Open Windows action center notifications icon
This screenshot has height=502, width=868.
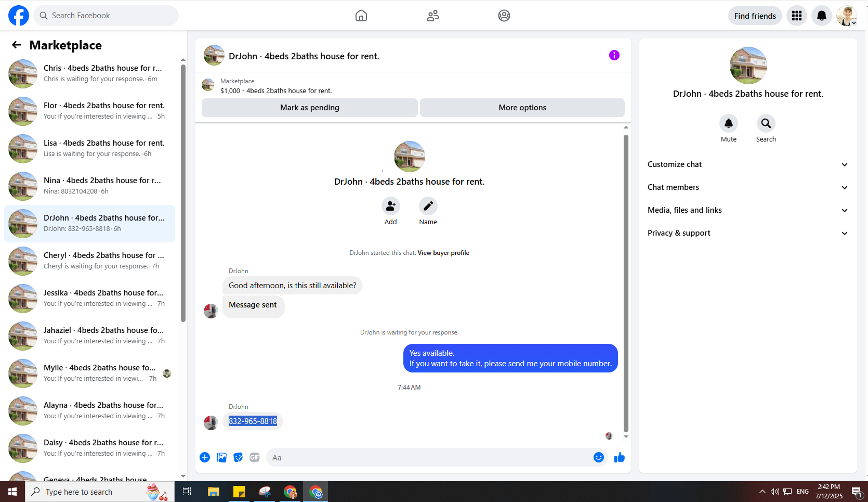click(x=857, y=492)
